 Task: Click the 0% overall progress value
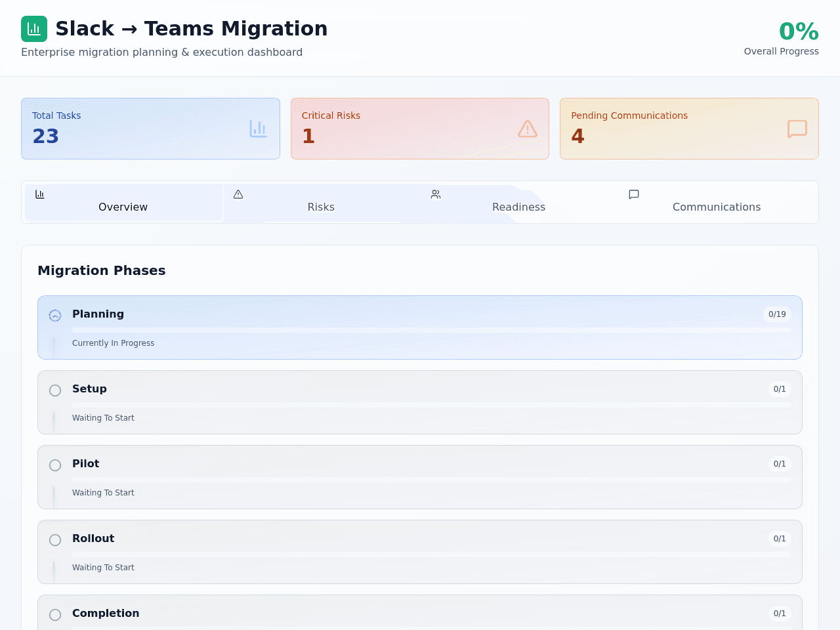799,31
